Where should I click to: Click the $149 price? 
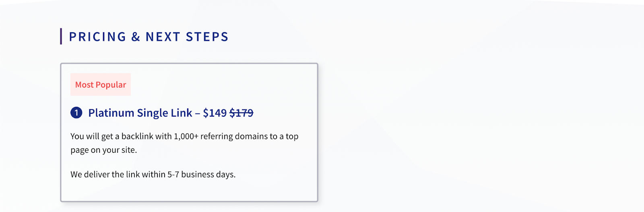pyautogui.click(x=215, y=113)
